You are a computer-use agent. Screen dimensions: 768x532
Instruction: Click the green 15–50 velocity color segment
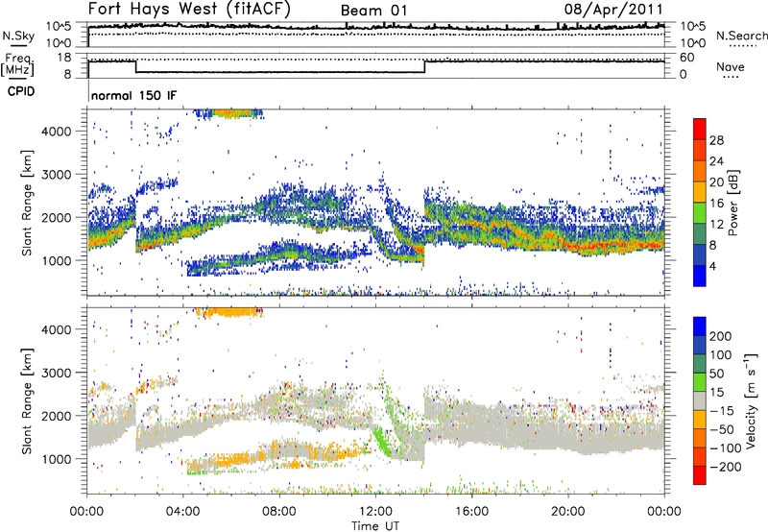point(700,382)
